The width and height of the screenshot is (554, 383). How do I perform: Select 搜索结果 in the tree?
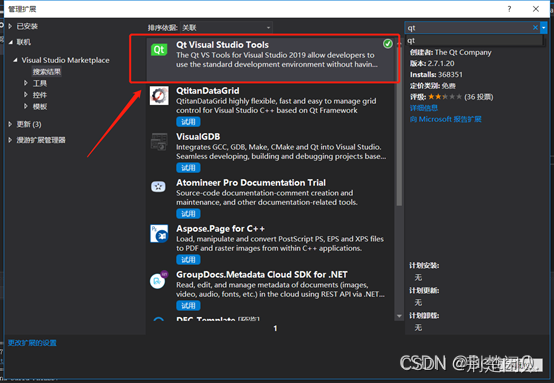47,72
